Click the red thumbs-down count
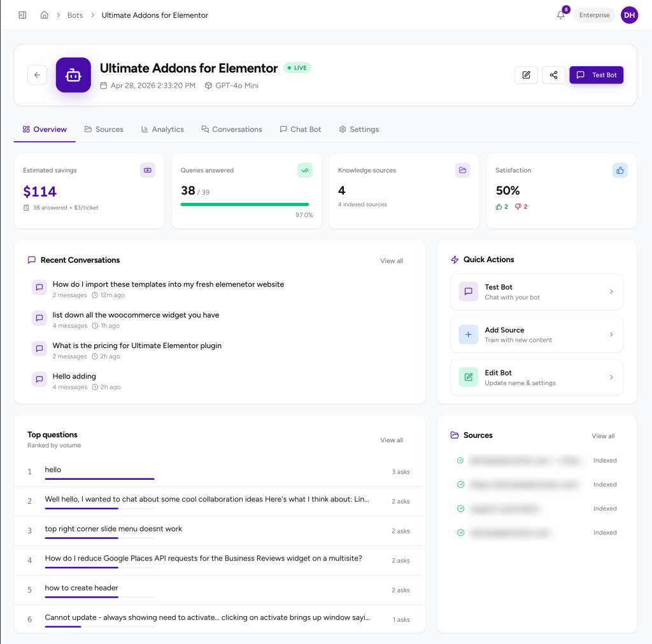Viewport: 652px width, 644px height. pyautogui.click(x=521, y=206)
